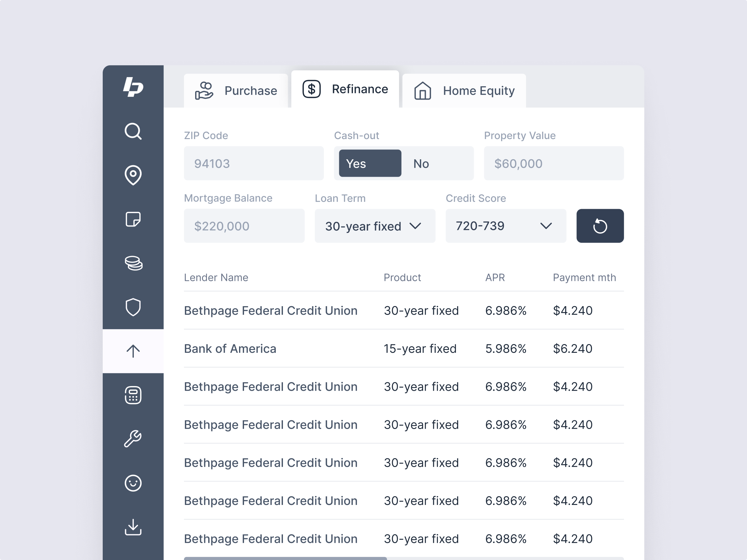Select the up arrow sidebar item

pyautogui.click(x=133, y=351)
